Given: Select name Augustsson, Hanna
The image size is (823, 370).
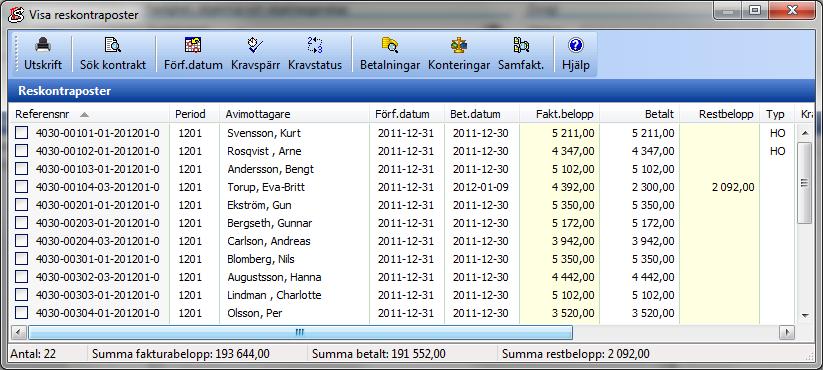Looking at the screenshot, I should (x=274, y=277).
